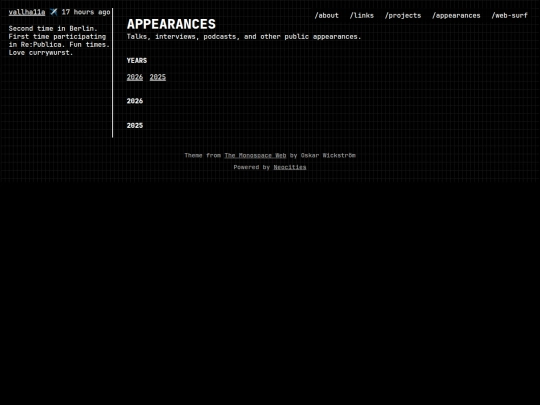The width and height of the screenshot is (540, 405).
Task: Open the /web-surf page
Action: tap(509, 15)
